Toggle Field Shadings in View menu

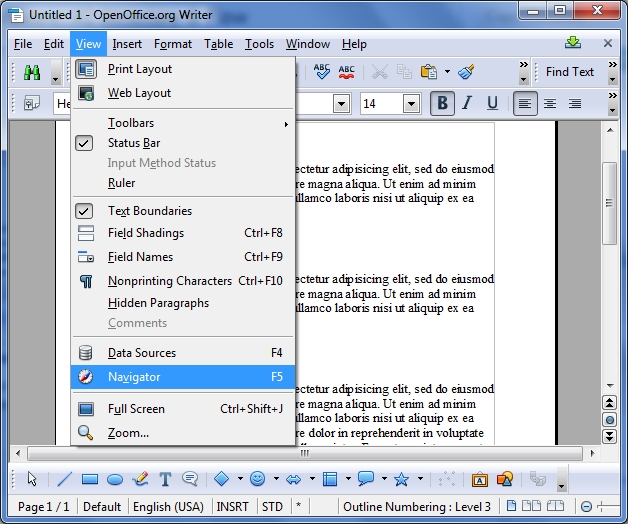(183, 233)
